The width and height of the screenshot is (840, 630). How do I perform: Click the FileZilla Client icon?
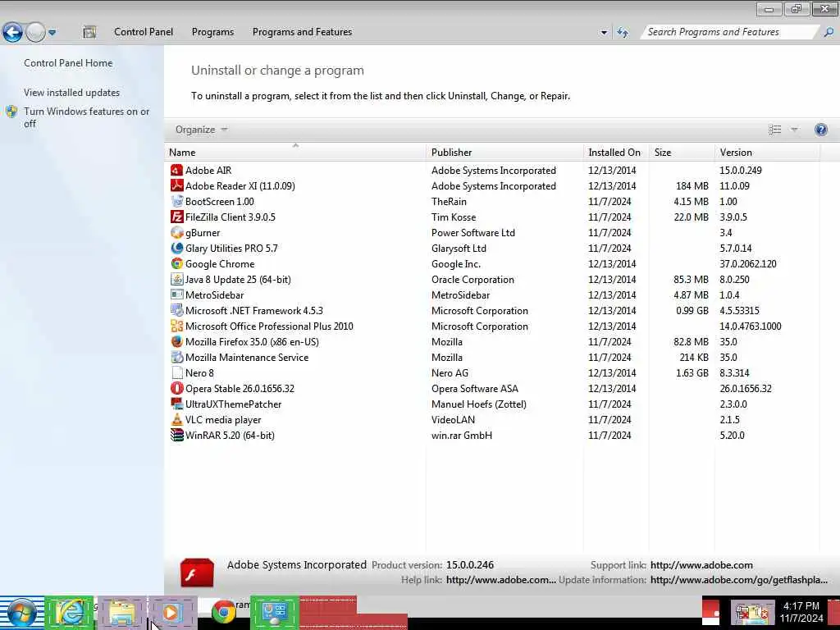[177, 217]
